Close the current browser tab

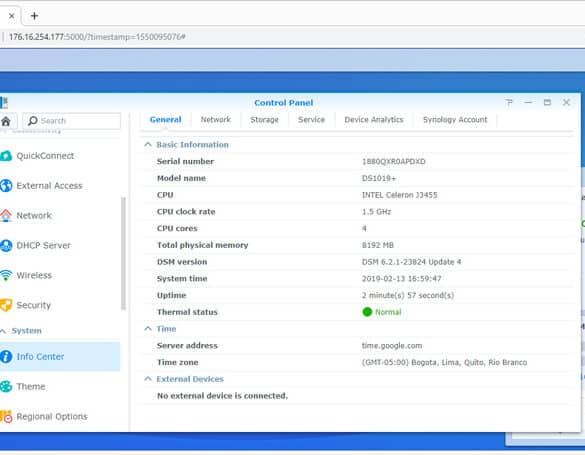click(x=12, y=16)
